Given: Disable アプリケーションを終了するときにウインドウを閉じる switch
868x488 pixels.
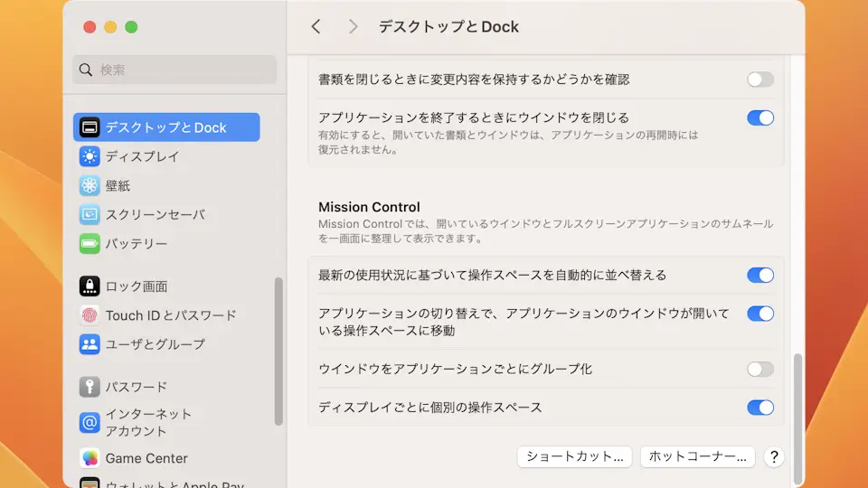Looking at the screenshot, I should coord(759,117).
